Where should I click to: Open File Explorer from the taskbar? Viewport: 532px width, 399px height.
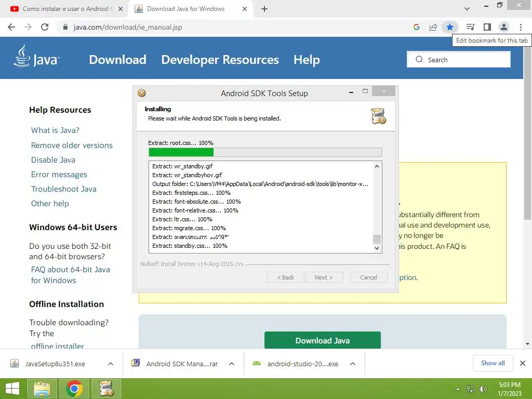(42, 389)
